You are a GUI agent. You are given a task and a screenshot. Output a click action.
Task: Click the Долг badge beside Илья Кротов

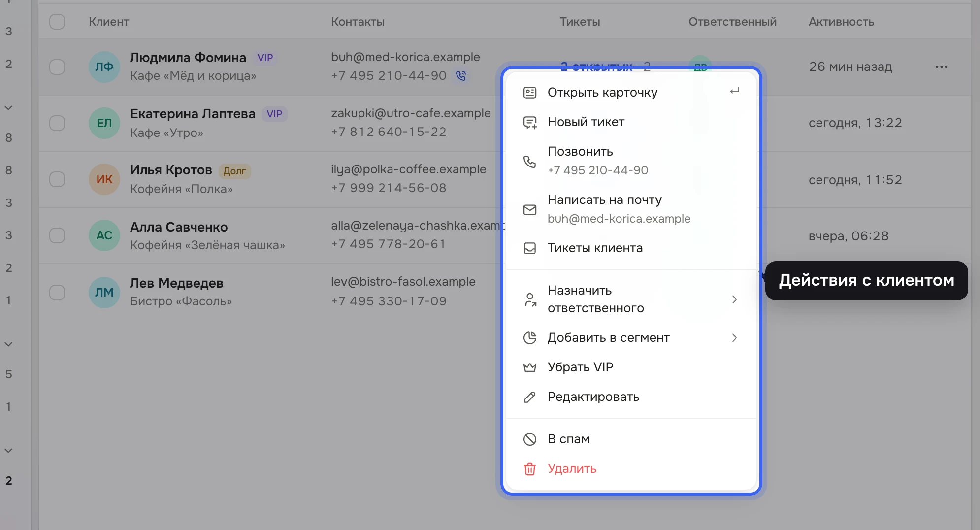click(234, 171)
